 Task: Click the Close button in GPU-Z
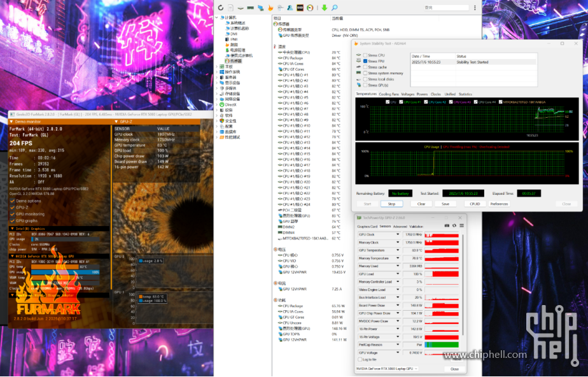[454, 369]
